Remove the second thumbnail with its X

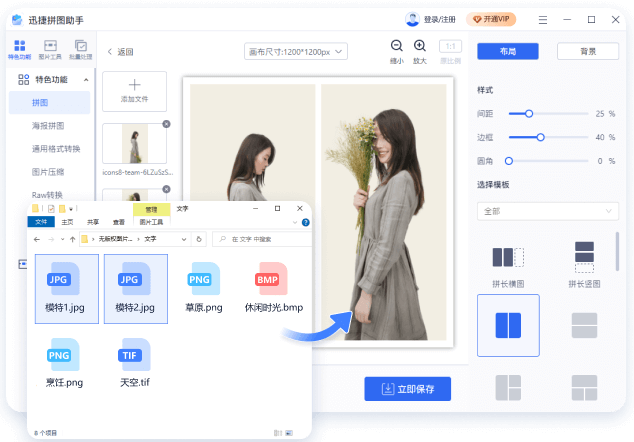[x=166, y=189]
